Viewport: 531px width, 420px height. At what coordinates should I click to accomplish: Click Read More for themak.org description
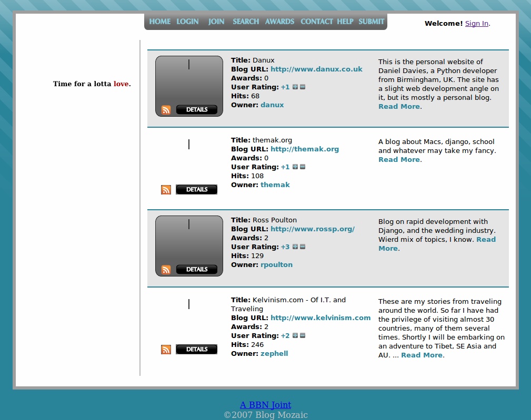(399, 160)
